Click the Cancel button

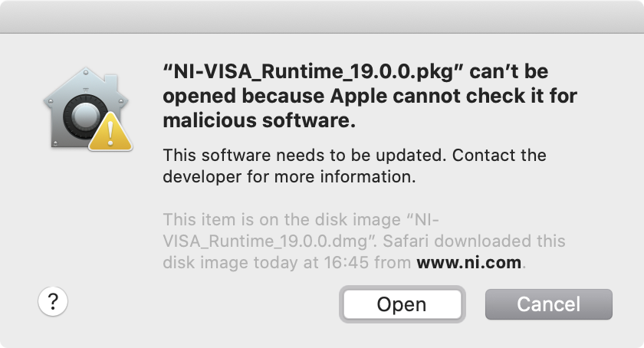tap(549, 304)
